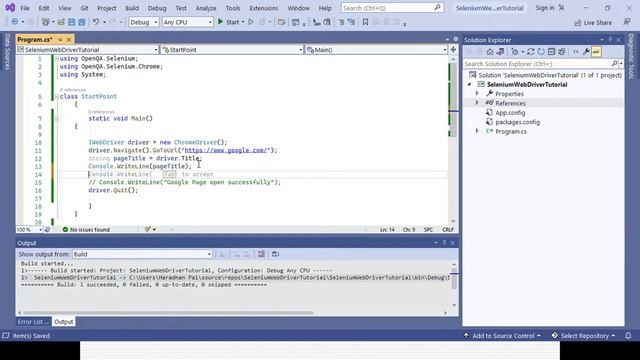Click the Search (Ctrl+Q) box

(392, 8)
